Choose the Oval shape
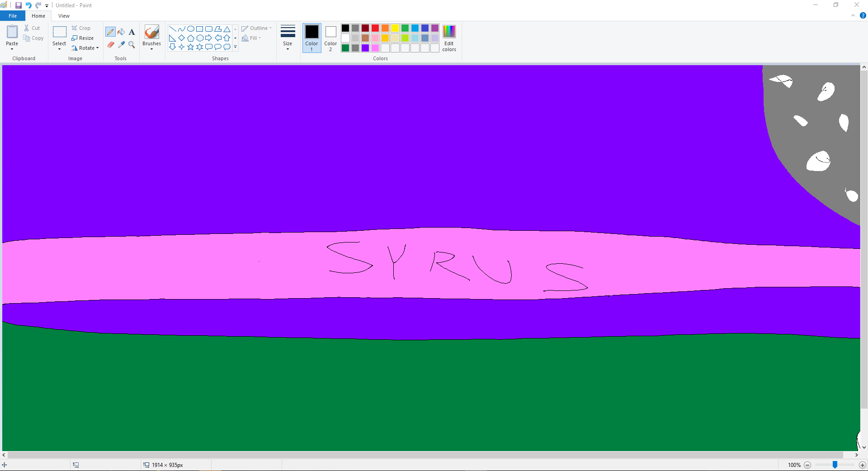The width and height of the screenshot is (868, 471). click(x=190, y=28)
